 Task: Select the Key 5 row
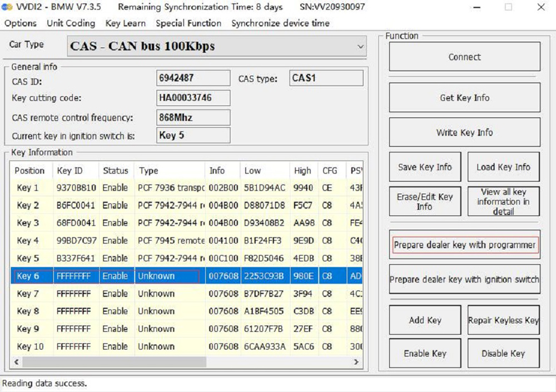(186, 258)
